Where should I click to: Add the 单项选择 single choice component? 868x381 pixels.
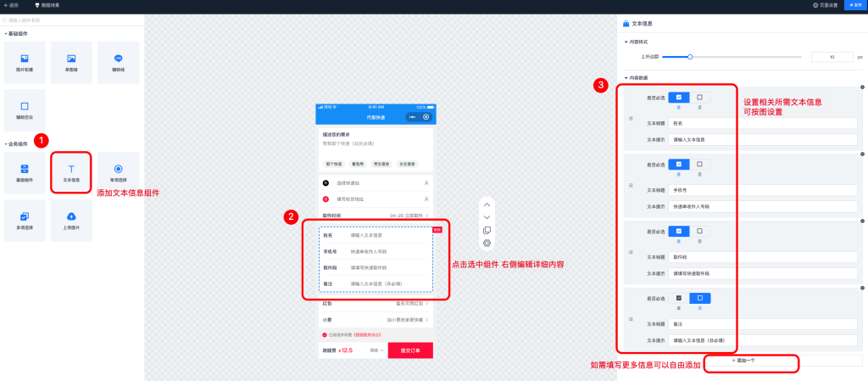[118, 172]
